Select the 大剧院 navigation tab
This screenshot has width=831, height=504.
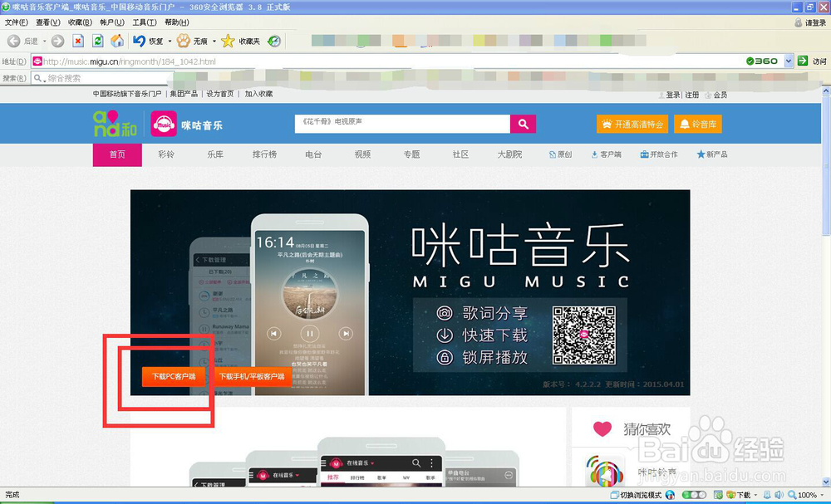(510, 154)
